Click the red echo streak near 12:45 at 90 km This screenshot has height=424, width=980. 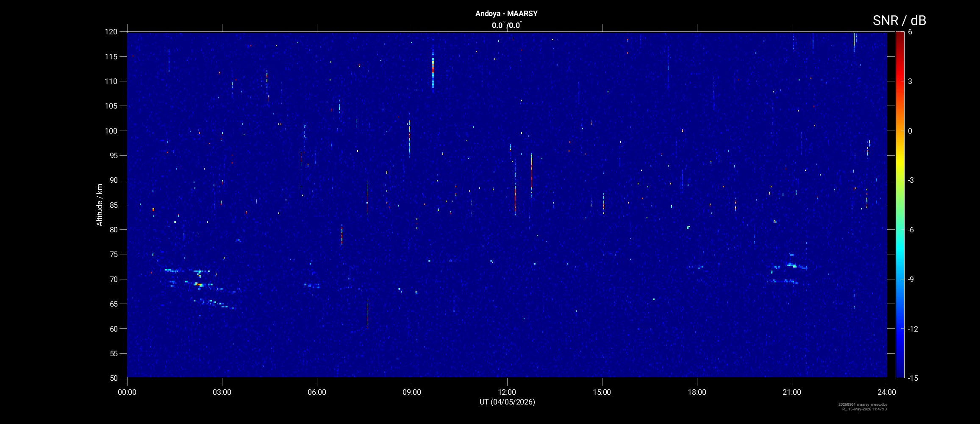click(532, 175)
